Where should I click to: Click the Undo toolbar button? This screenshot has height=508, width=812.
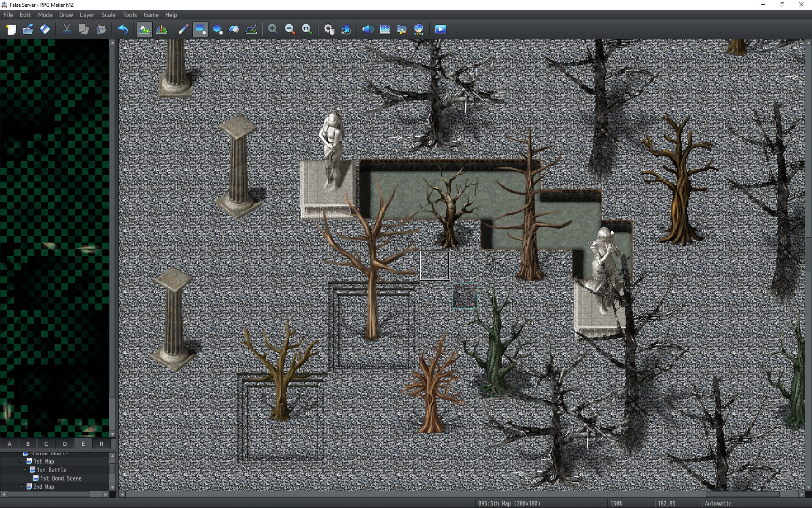(x=122, y=29)
